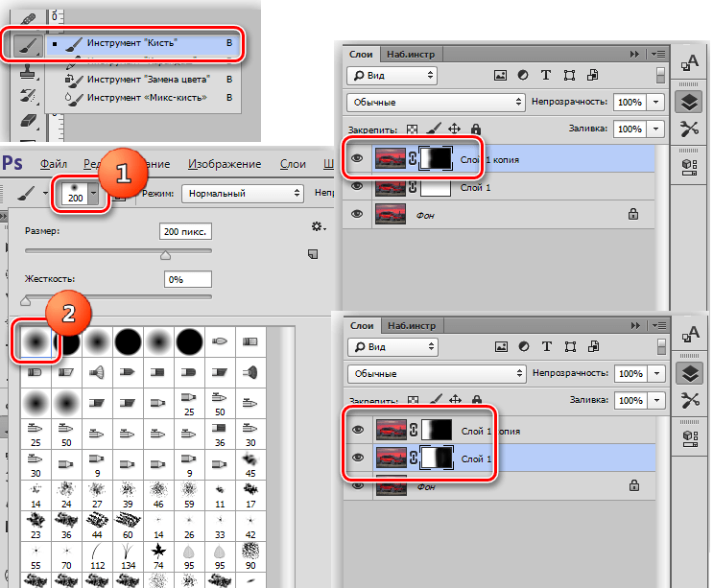Click text layer filter icon in upper Layers panel

(x=546, y=75)
